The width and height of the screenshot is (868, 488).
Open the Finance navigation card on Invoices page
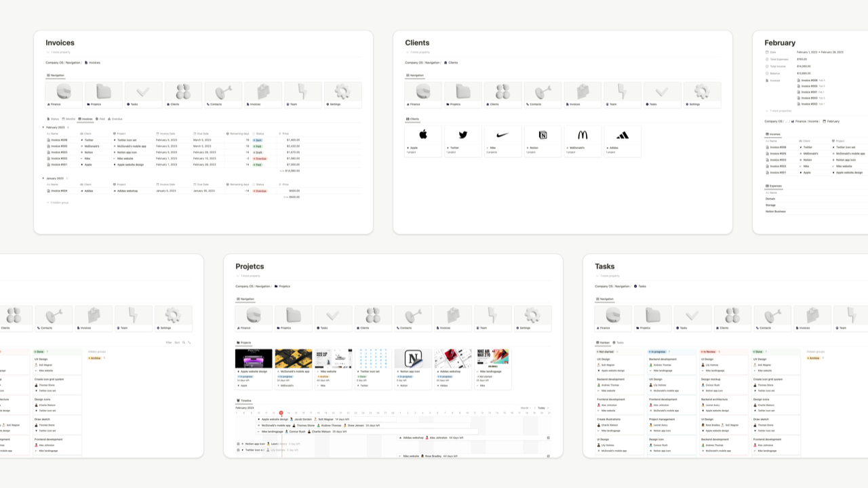[x=64, y=94]
